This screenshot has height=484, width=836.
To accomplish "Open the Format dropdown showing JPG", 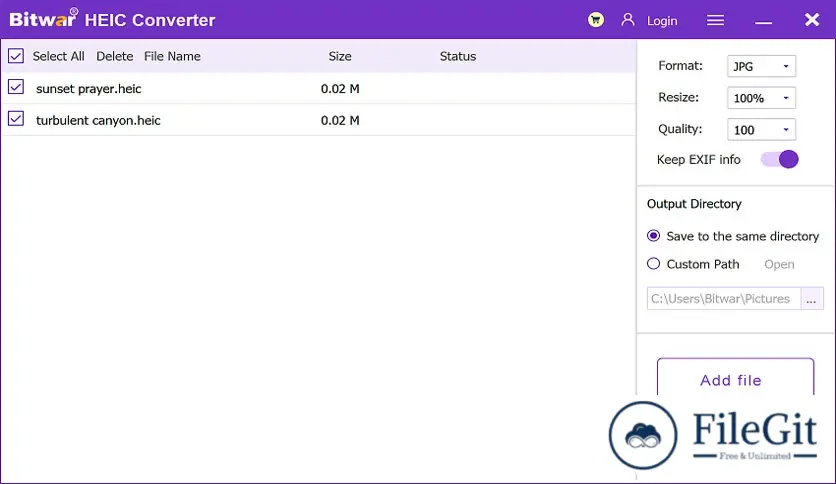I will pos(761,67).
